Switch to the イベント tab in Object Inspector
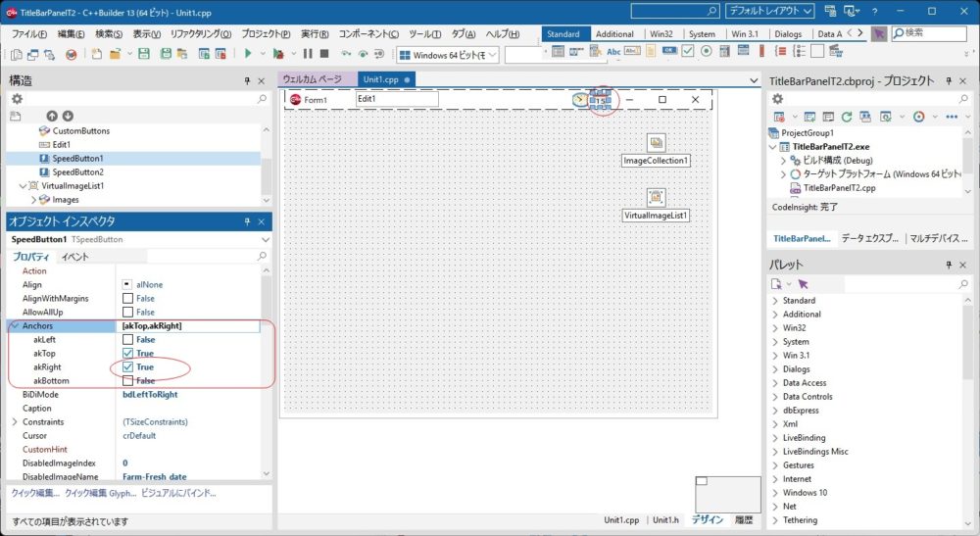 74,257
